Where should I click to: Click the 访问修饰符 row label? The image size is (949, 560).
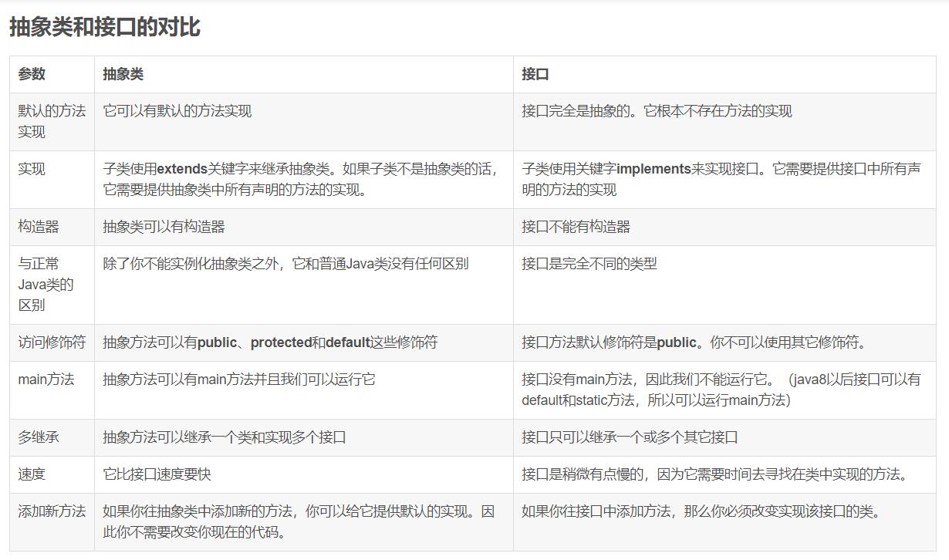pos(52,342)
